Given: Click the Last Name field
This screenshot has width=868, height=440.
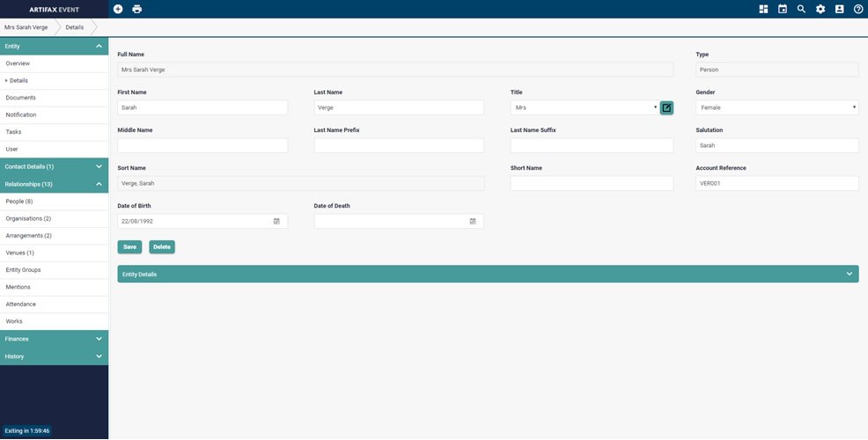Looking at the screenshot, I should coord(399,107).
